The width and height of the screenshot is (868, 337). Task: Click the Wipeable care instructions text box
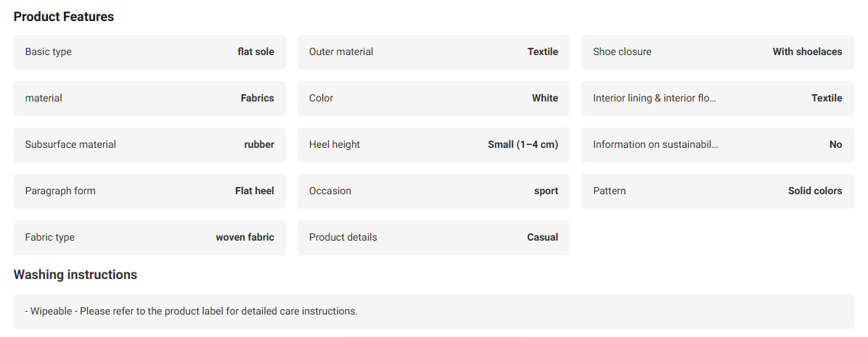433,312
